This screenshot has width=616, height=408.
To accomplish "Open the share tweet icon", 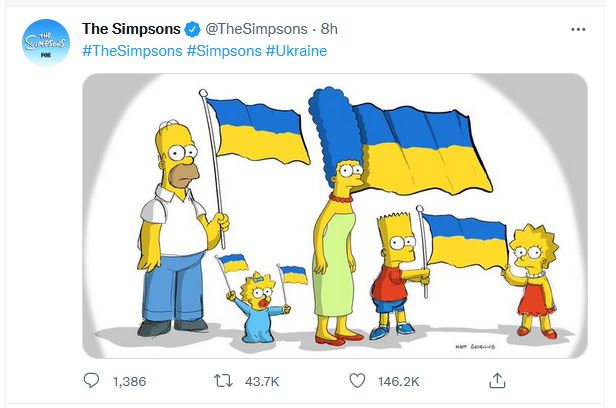I will pyautogui.click(x=497, y=381).
